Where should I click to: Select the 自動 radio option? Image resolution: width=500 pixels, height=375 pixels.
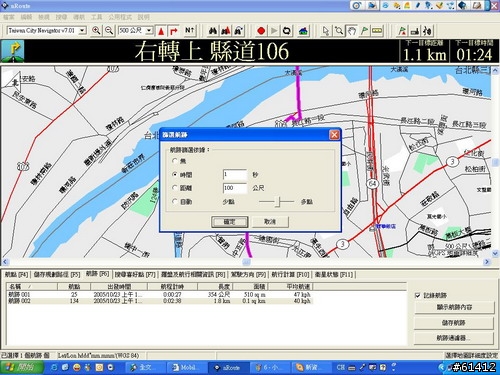(175, 202)
